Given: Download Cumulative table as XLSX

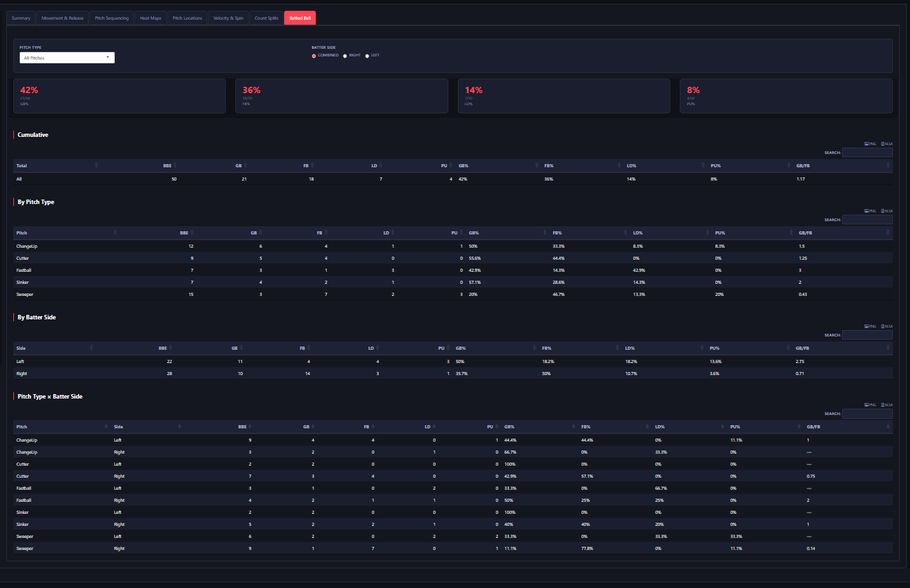Looking at the screenshot, I should pos(887,144).
